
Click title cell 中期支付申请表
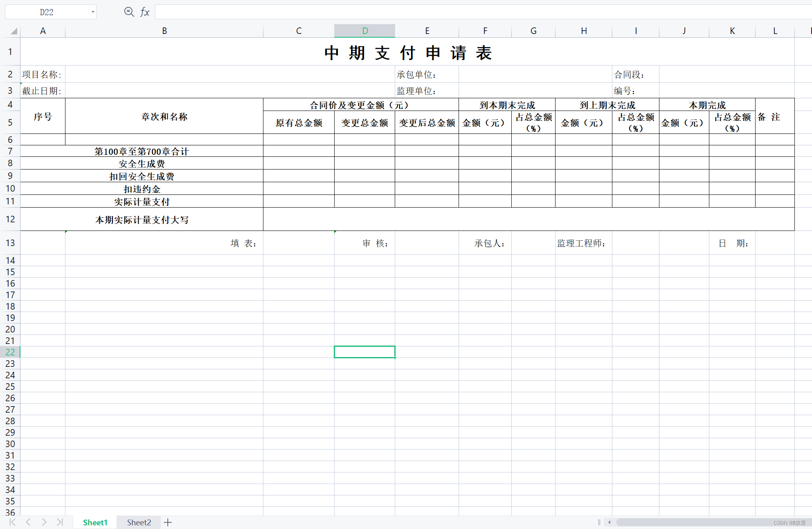(407, 52)
